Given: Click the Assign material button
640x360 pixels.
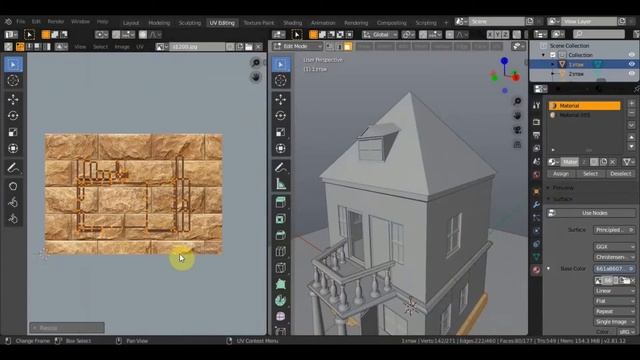Looking at the screenshot, I should pyautogui.click(x=561, y=174).
